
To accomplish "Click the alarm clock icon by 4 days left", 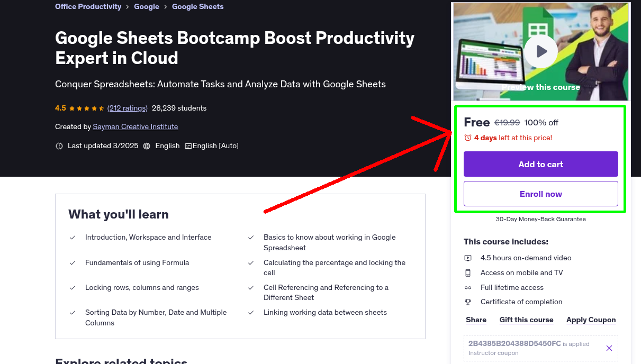I will (467, 138).
